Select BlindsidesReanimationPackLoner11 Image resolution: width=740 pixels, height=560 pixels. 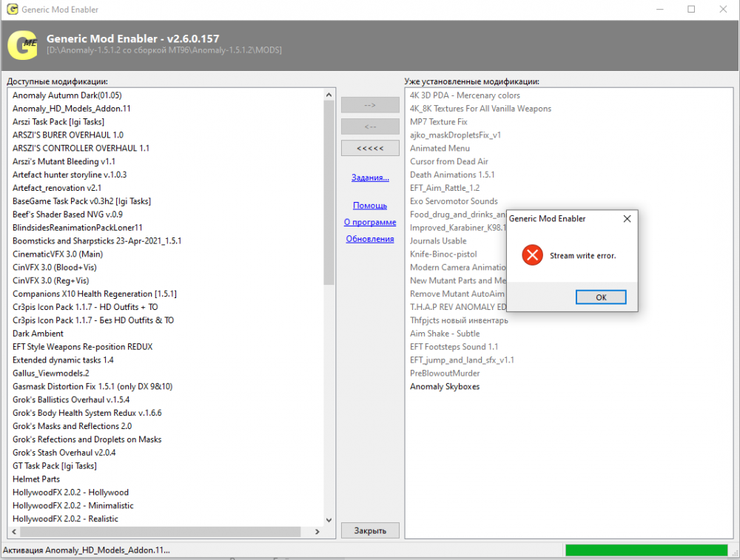(78, 227)
